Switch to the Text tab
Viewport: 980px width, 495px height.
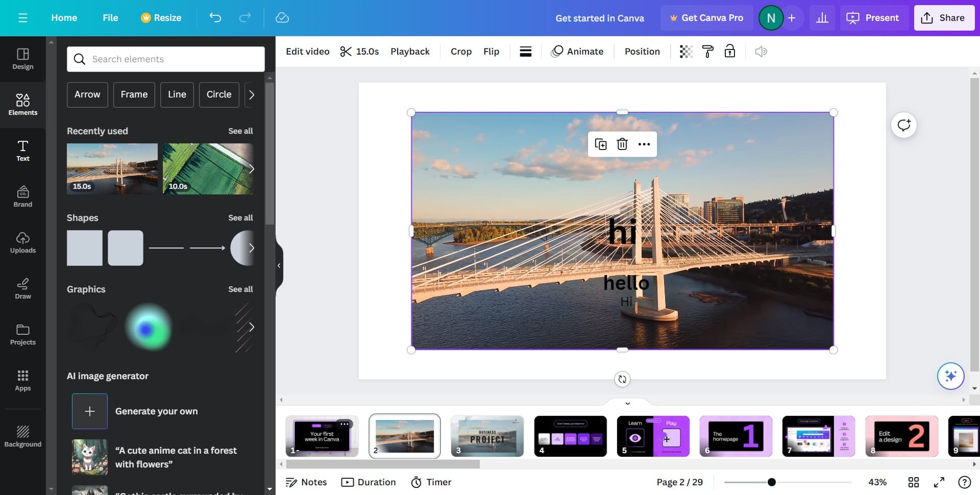23,151
